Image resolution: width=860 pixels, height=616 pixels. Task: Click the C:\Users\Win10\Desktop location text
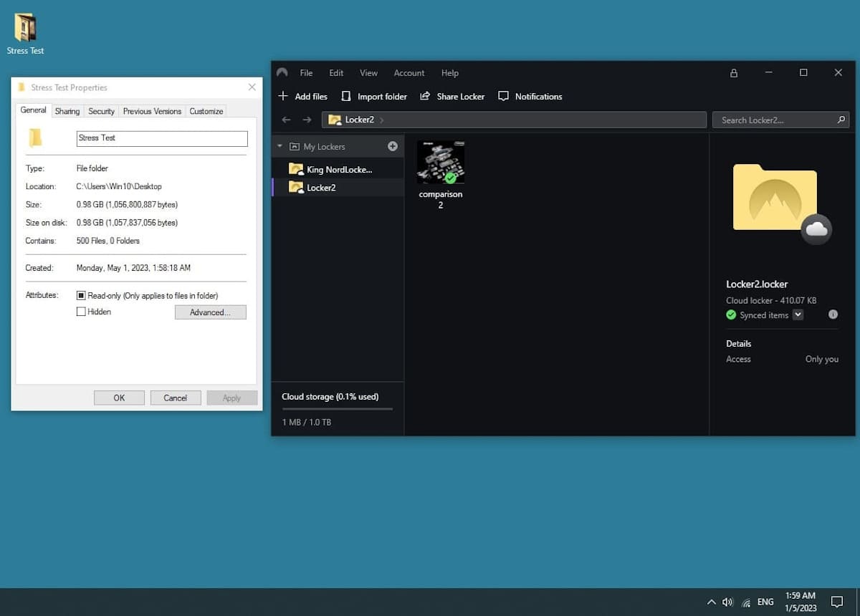(x=119, y=186)
